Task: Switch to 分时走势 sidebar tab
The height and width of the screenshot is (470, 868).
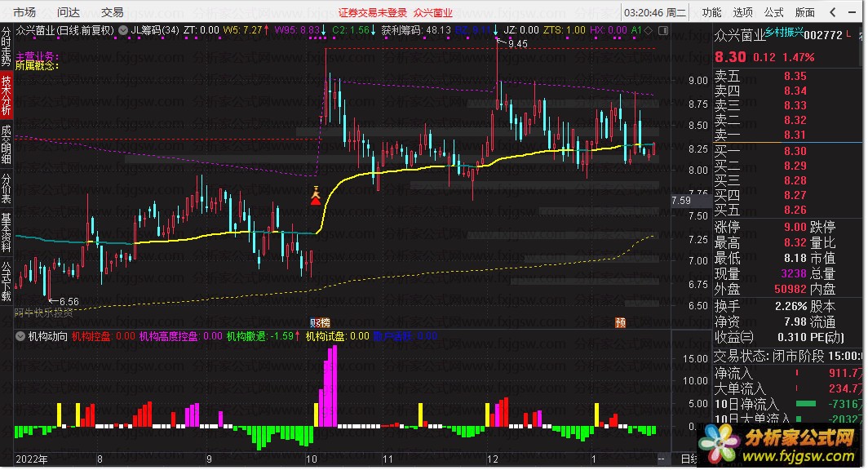Action: pos(6,47)
